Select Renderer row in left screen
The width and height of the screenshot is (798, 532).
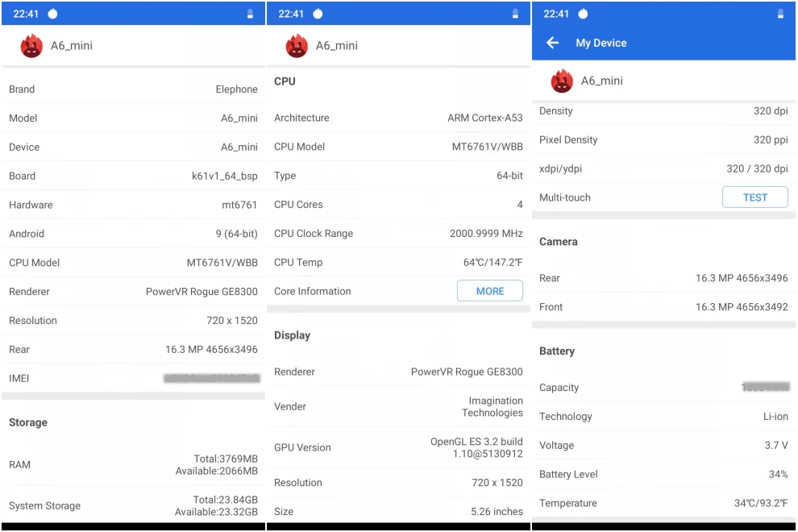click(x=133, y=292)
